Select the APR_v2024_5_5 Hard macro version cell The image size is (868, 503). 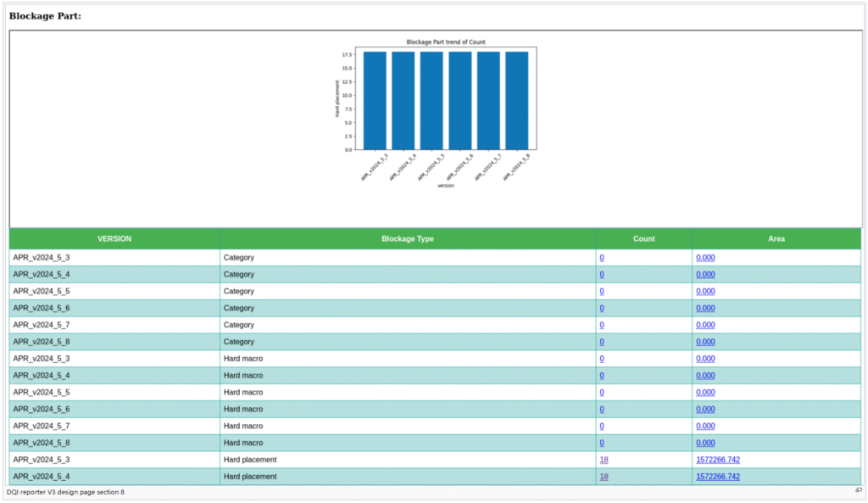point(42,392)
